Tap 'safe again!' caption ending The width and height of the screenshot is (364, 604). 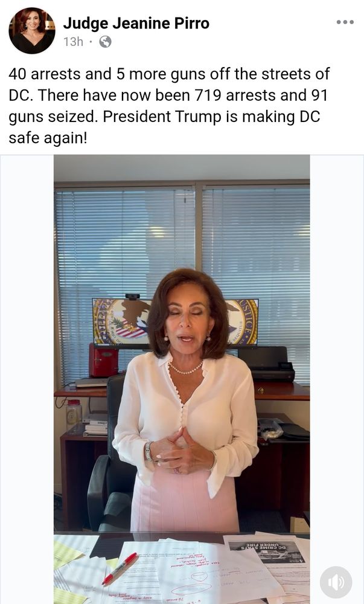[48, 138]
